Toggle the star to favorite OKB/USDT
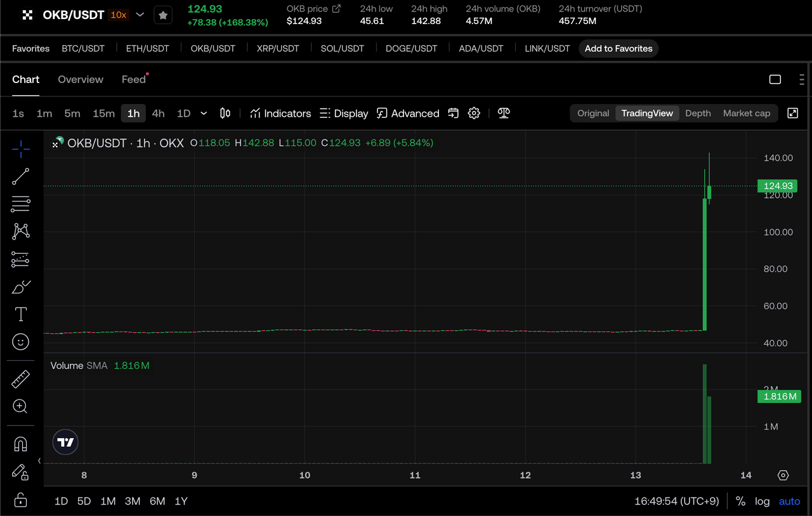The height and width of the screenshot is (516, 812). click(163, 15)
